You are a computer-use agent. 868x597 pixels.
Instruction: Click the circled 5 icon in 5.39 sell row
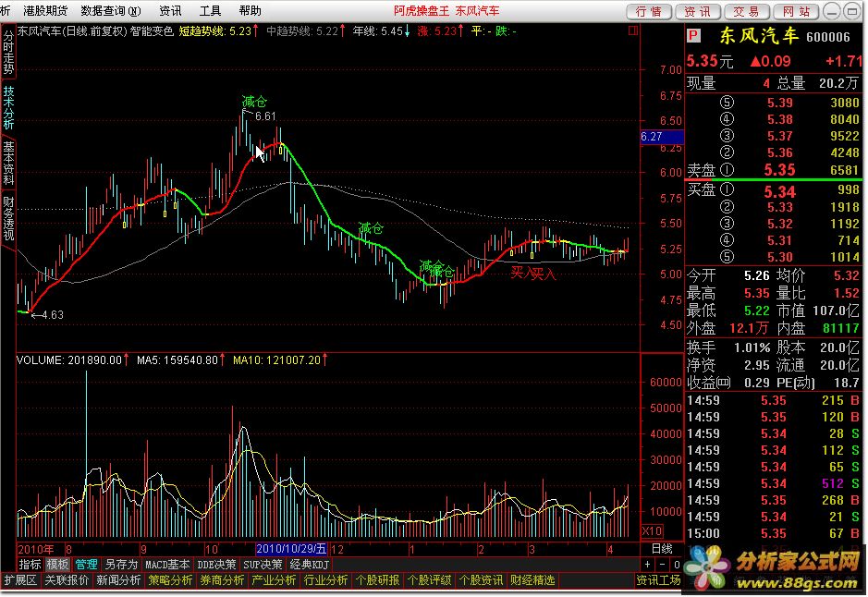727,103
